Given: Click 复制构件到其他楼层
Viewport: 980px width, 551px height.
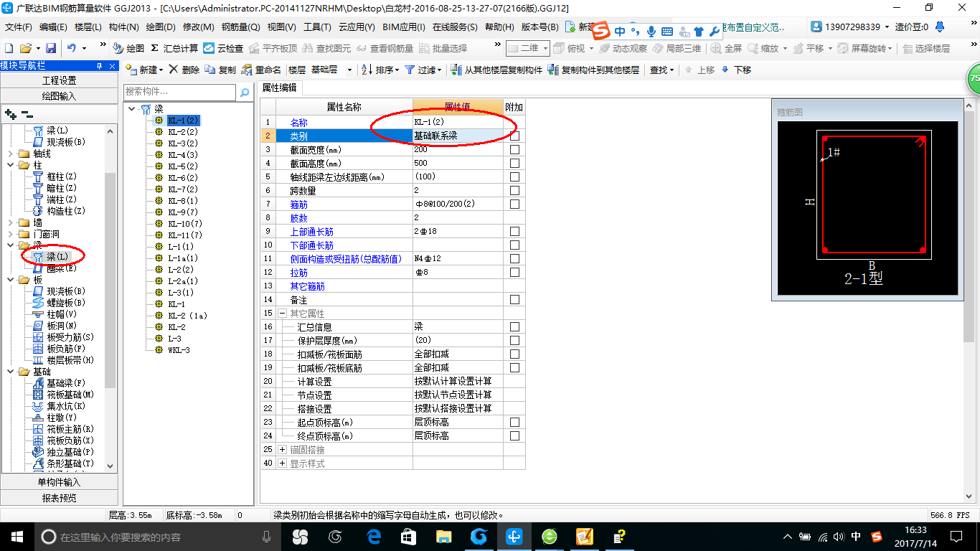Looking at the screenshot, I should pos(593,70).
